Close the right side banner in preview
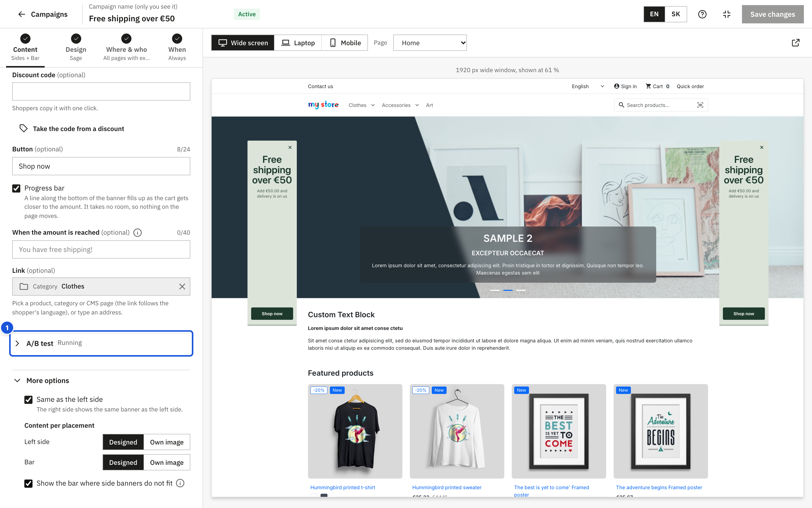The height and width of the screenshot is (508, 812). pyautogui.click(x=762, y=147)
